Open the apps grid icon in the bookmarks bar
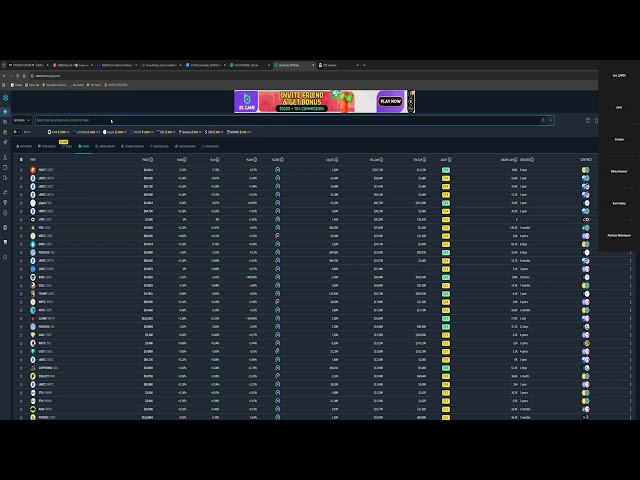Image resolution: width=640 pixels, height=480 pixels. [x=4, y=85]
